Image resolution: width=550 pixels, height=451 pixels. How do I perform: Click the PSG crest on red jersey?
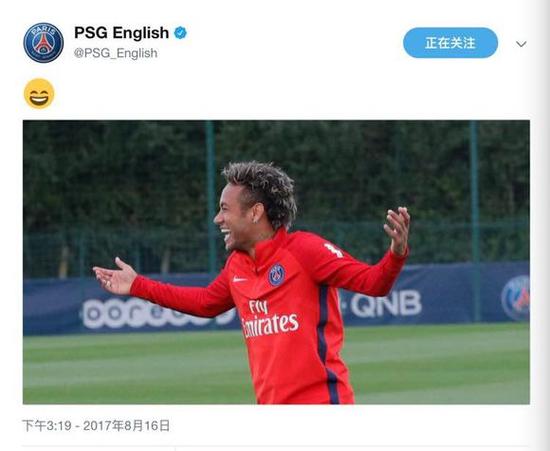coord(277,275)
